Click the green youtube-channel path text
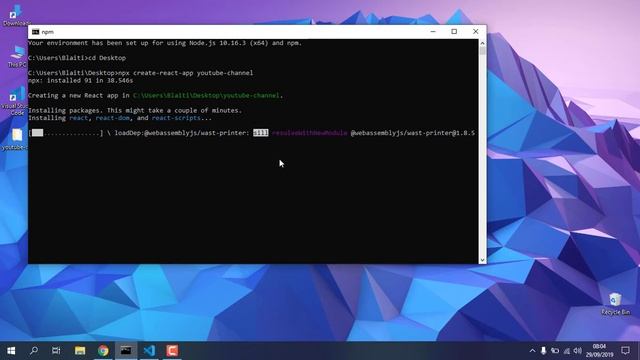Viewport: 640px width, 360px height. click(x=206, y=96)
